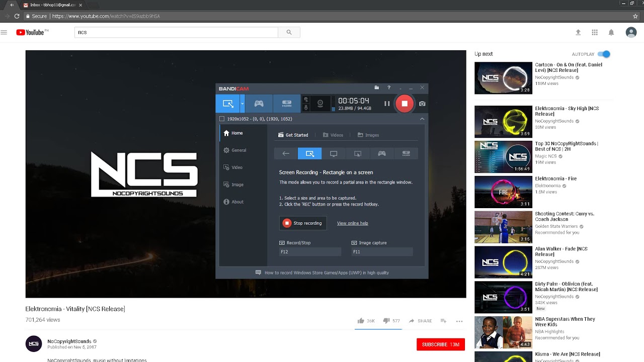
Task: Open YouTube account avatar menu
Action: pyautogui.click(x=631, y=32)
